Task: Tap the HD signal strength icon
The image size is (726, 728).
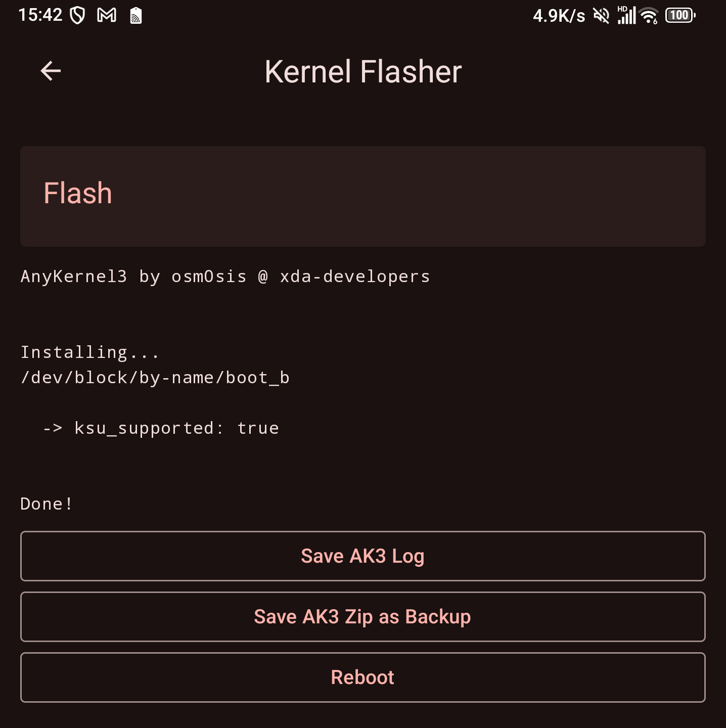Action: tap(626, 16)
